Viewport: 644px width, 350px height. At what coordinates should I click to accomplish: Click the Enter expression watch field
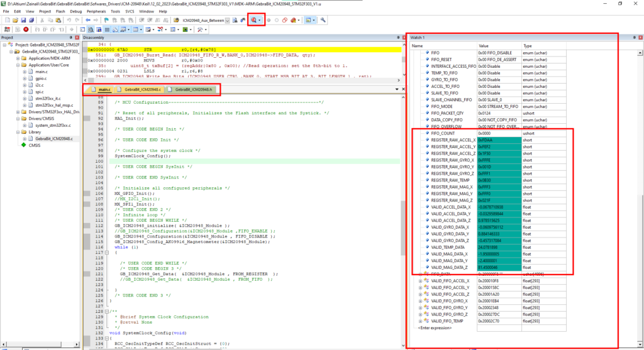[435, 328]
